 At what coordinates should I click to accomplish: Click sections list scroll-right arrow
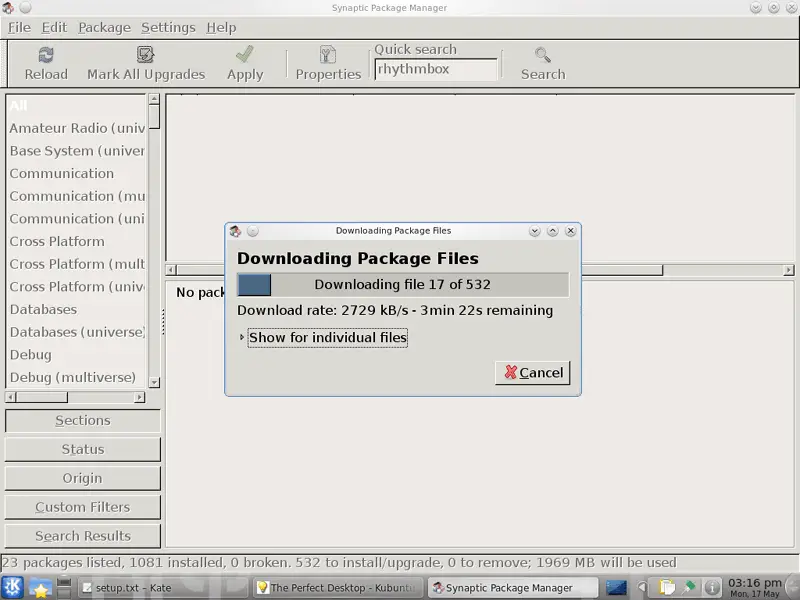tap(139, 397)
